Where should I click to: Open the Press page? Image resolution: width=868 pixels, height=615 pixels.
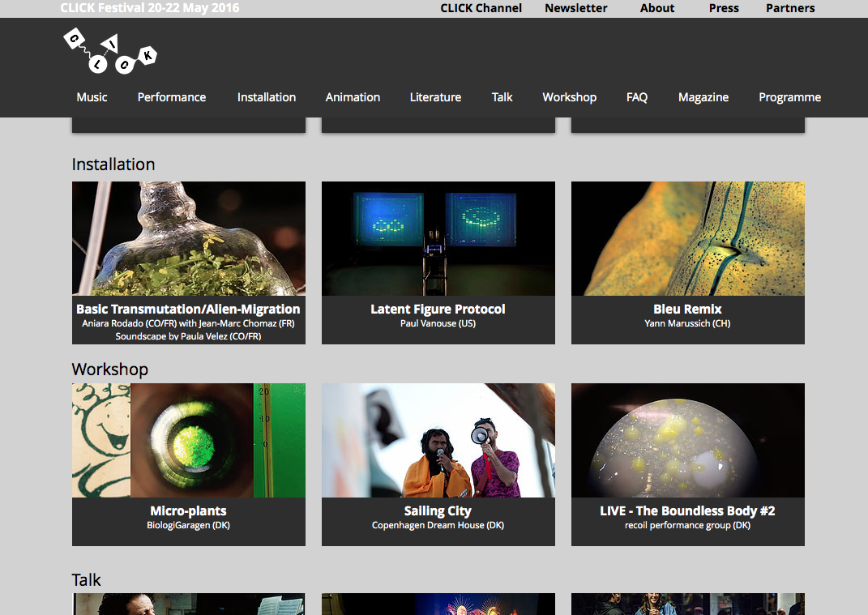click(724, 8)
